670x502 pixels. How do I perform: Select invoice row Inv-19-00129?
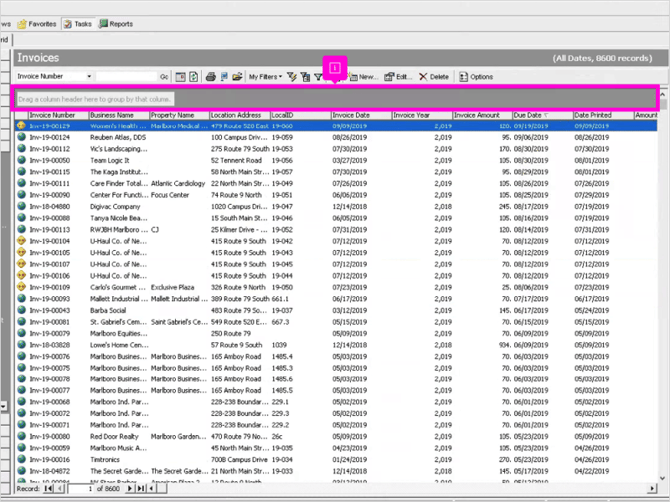[x=336, y=126]
